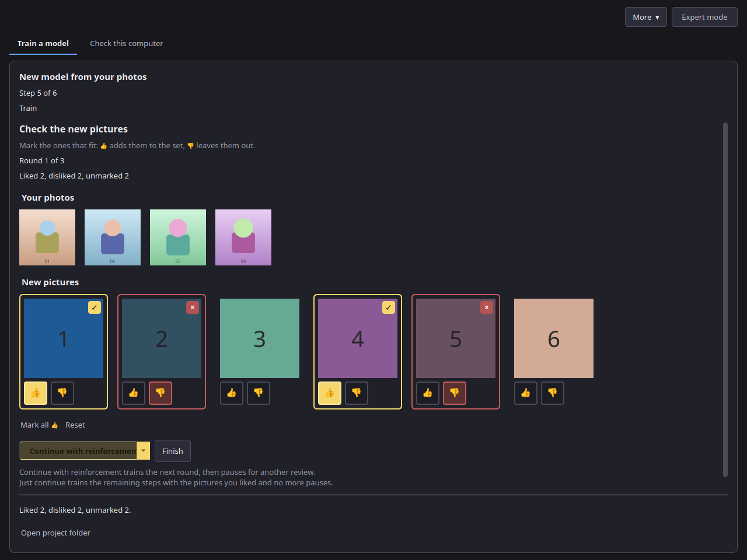Click the Finish button
This screenshot has height=560, width=747.
click(173, 451)
